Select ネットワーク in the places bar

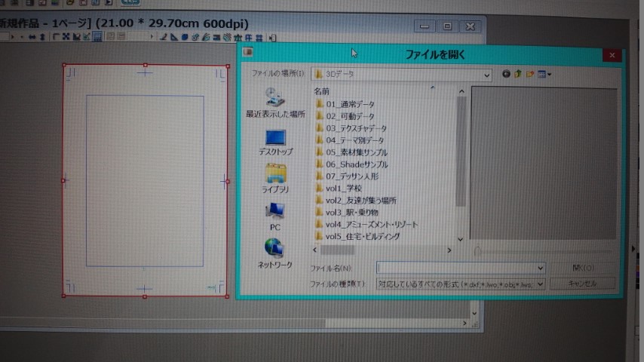[x=274, y=253]
